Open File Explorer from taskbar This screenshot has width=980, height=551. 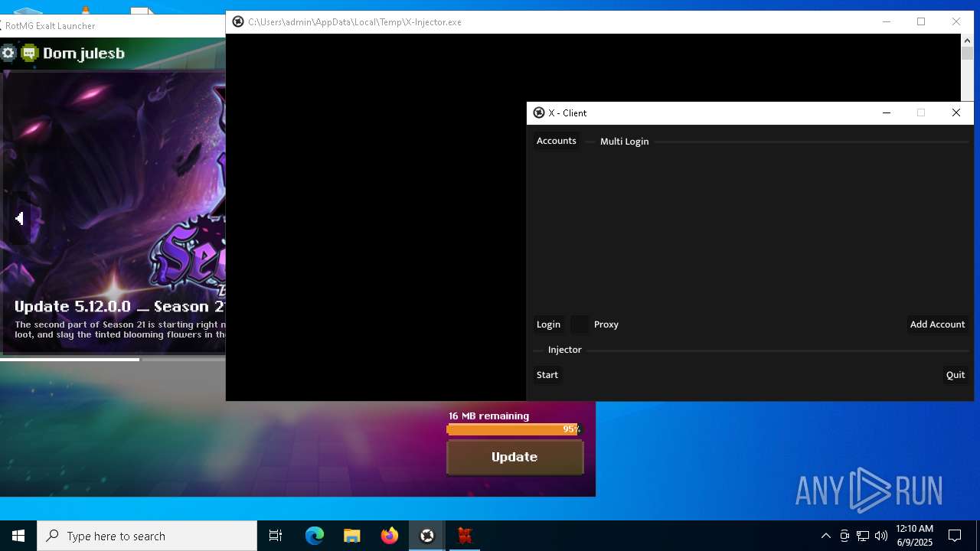352,536
